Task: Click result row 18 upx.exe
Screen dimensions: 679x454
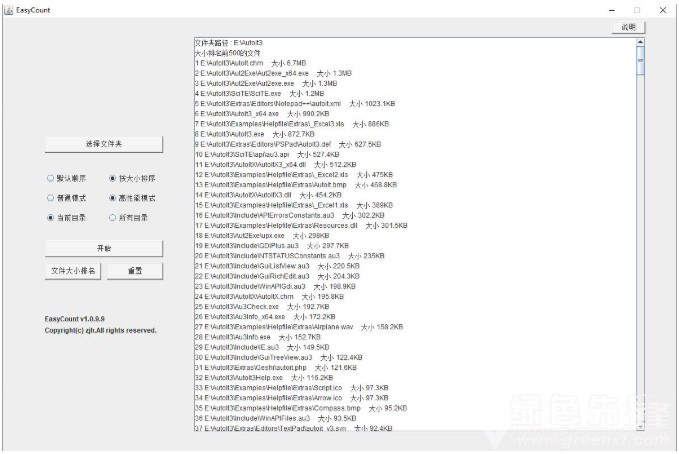Action: click(262, 236)
